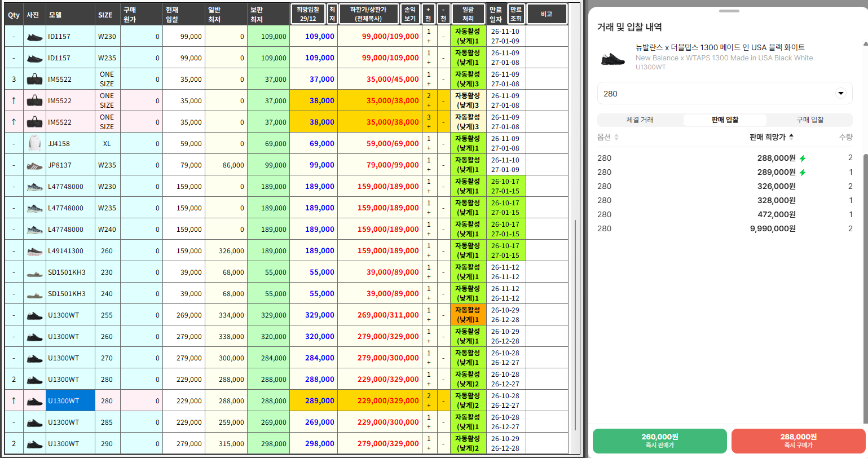Viewport: 868px width, 458px height.
Task: Select the highlighted U1300WT model cell
Action: [x=71, y=401]
